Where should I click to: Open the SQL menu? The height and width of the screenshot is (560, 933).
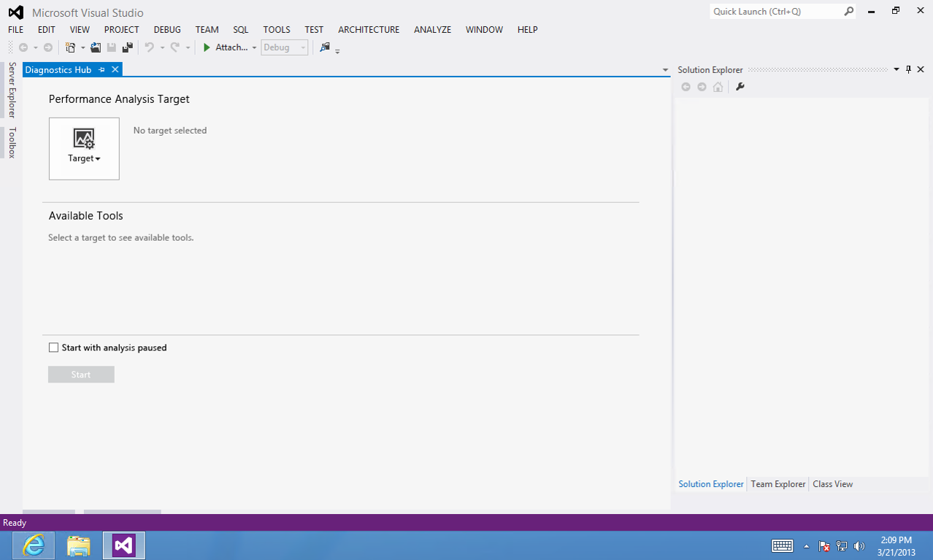tap(241, 30)
